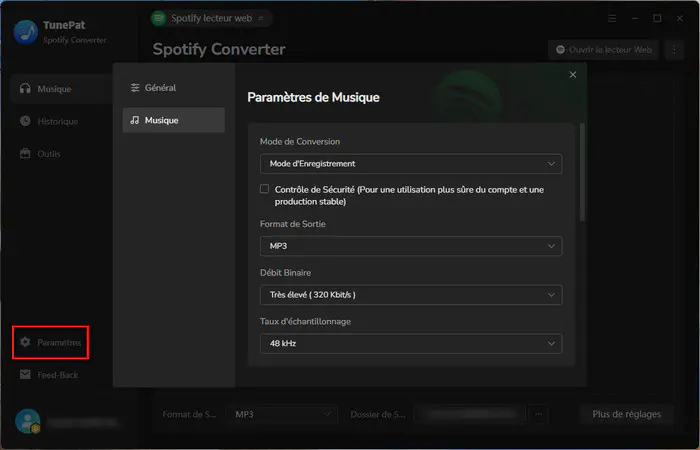The height and width of the screenshot is (450, 700).
Task: Click the music note icon in Musique tab
Action: tap(134, 120)
